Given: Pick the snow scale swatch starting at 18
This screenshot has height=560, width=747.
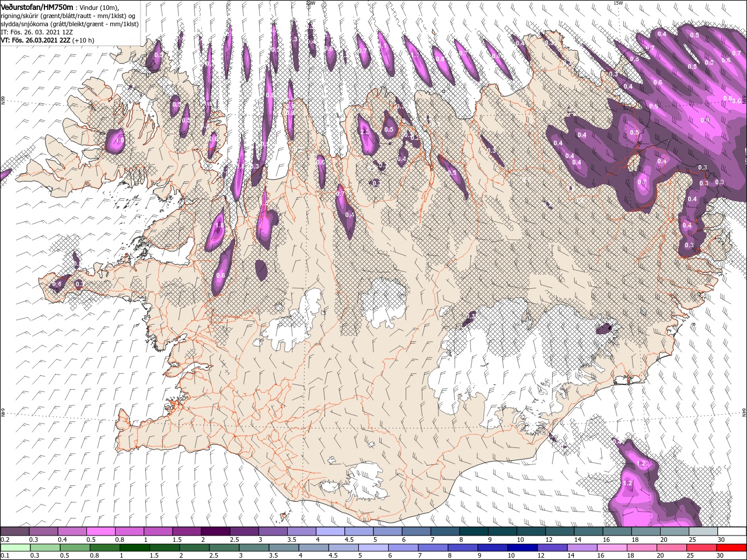Looking at the screenshot, I should coord(646,531).
